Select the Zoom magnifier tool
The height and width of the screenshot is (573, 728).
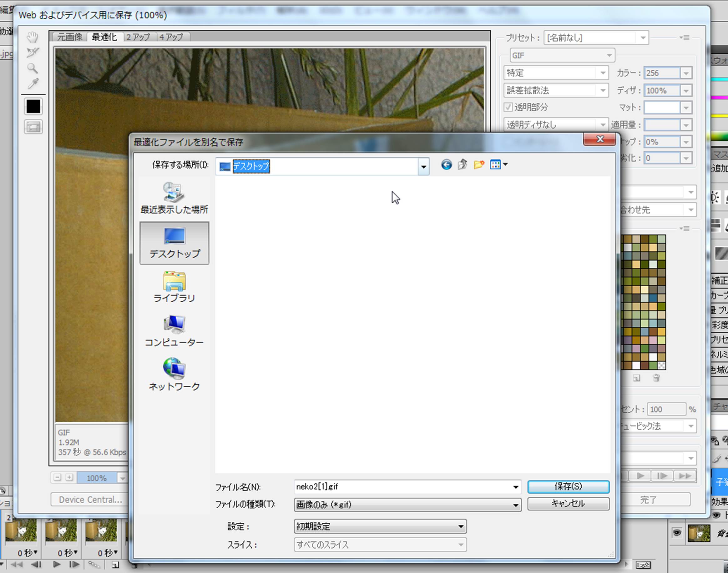point(33,68)
